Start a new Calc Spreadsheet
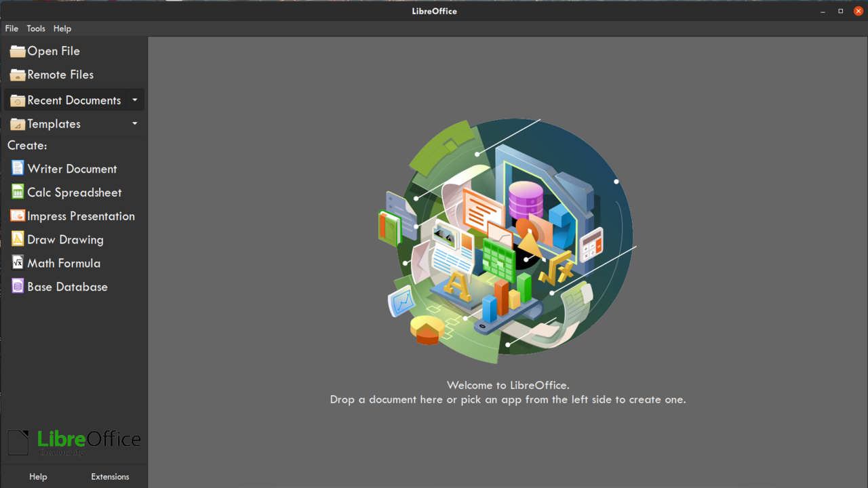868x488 pixels. 74,192
